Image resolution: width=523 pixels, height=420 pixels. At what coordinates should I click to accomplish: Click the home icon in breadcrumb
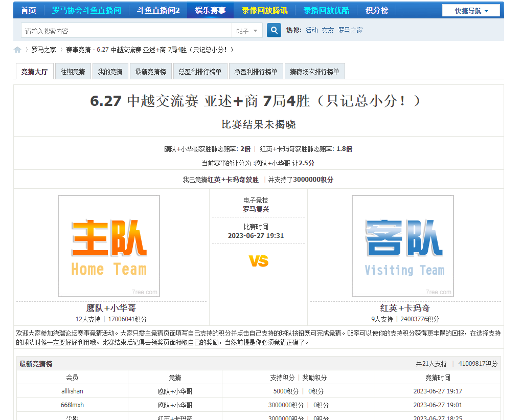pyautogui.click(x=17, y=50)
